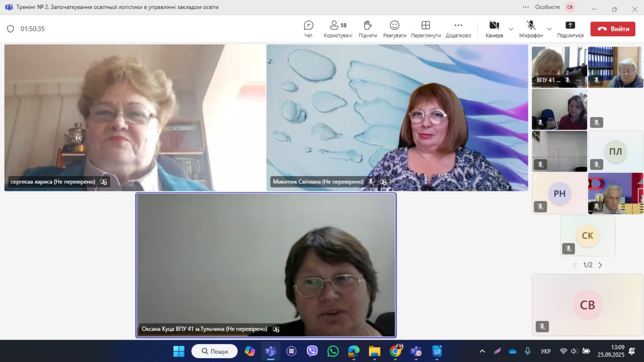644x362 pixels.
Task: Open the Windows taskbar volume control
Action: point(574,351)
